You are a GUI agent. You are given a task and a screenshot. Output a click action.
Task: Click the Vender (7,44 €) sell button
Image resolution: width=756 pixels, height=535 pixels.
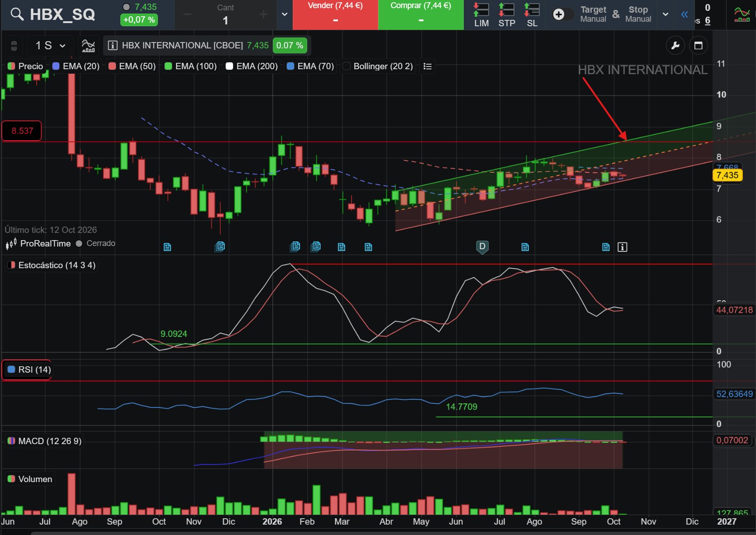click(x=335, y=15)
